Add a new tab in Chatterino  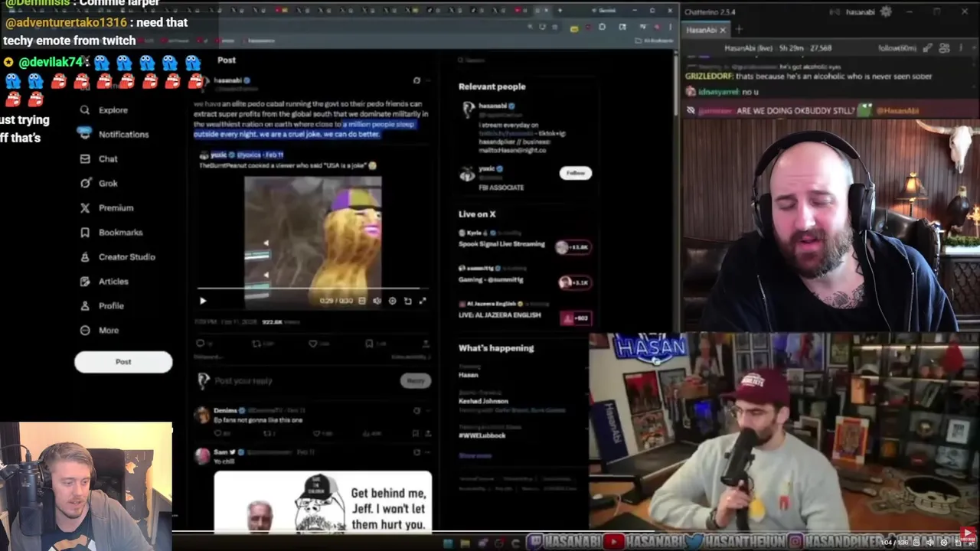click(739, 30)
